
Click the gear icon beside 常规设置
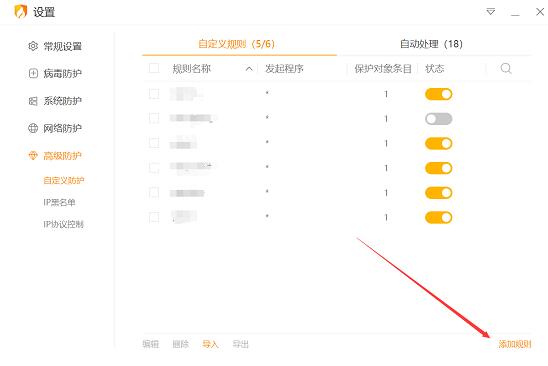33,46
